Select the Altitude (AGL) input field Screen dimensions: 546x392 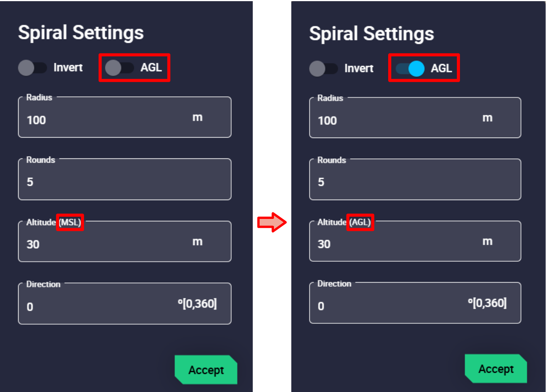tap(397, 244)
